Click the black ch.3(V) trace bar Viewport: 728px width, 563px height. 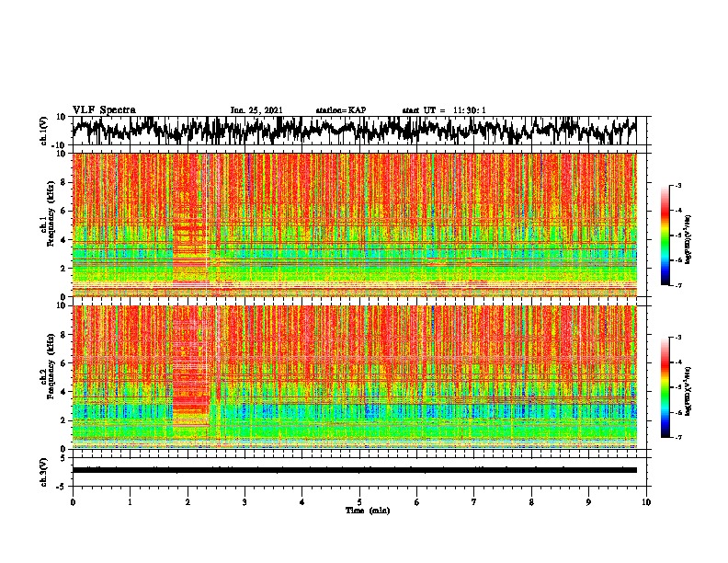(x=355, y=470)
